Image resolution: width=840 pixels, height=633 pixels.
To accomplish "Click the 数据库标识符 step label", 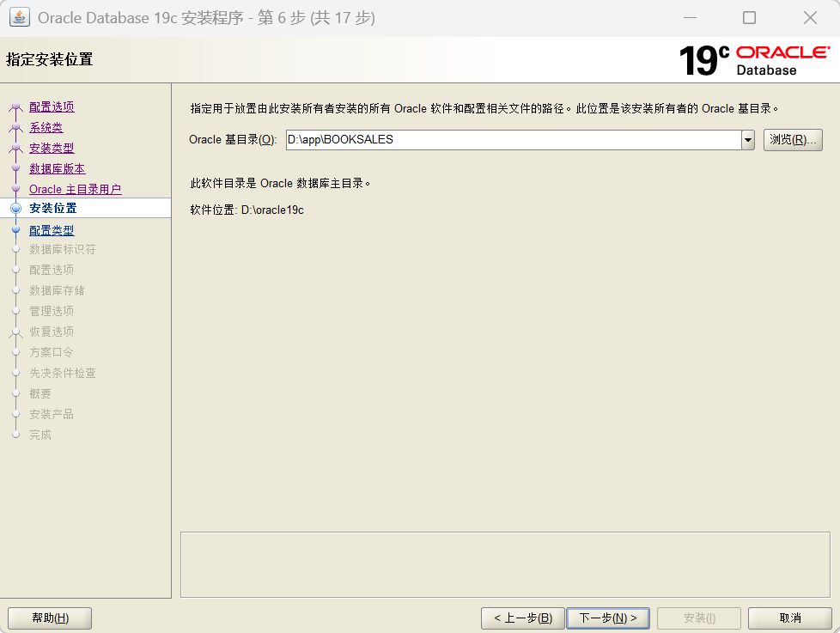I will pyautogui.click(x=63, y=249).
